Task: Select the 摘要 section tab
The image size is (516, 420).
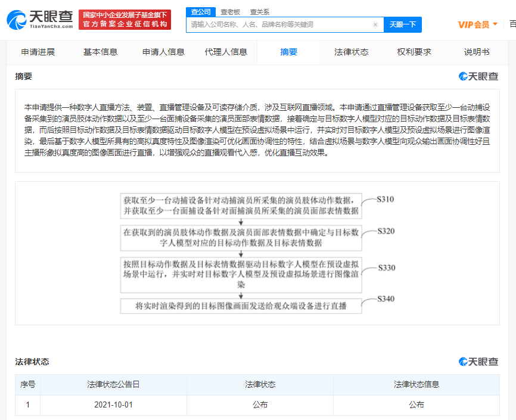Action: tap(288, 52)
